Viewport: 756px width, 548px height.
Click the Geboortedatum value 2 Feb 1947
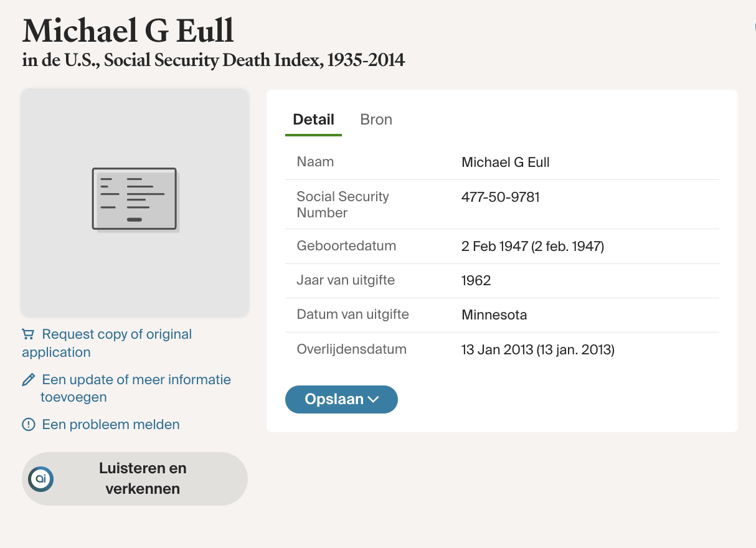pyautogui.click(x=532, y=246)
